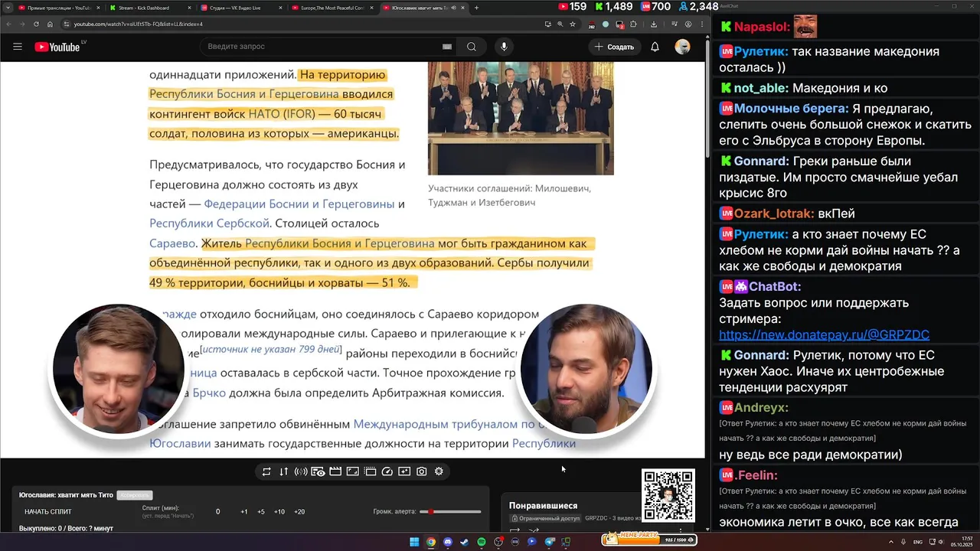Add +1 minute to the split
This screenshot has width=980, height=551.
244,512
